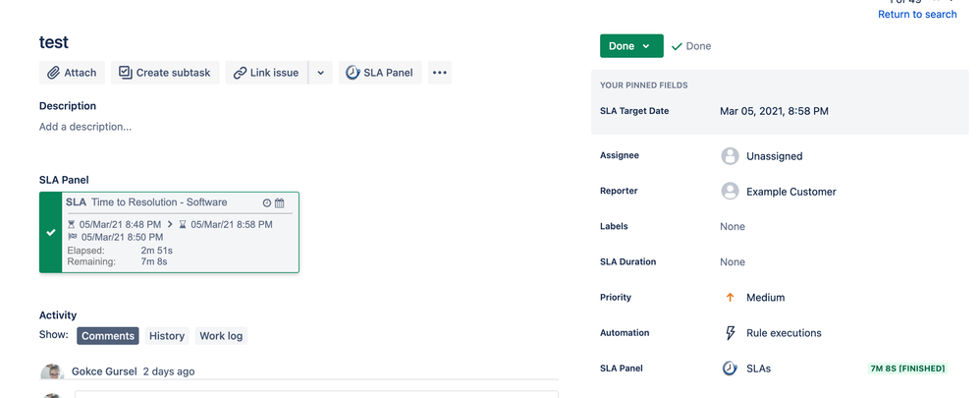Expand the dropdown next to Link issue
The image size is (980, 398).
pos(321,73)
